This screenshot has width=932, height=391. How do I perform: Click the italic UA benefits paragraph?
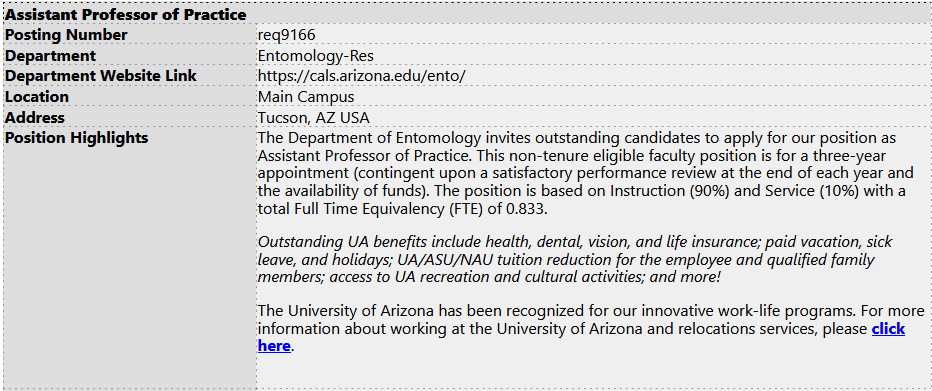(575, 260)
